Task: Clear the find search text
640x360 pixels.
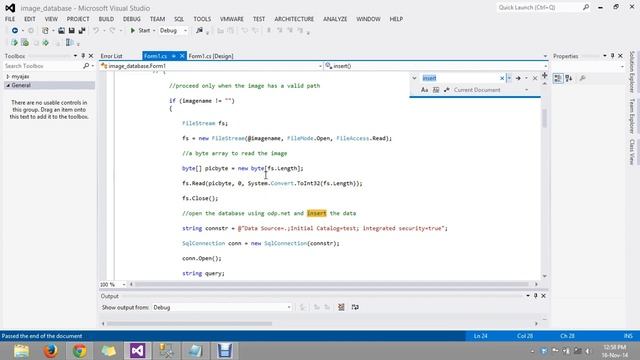Action: tap(502, 78)
